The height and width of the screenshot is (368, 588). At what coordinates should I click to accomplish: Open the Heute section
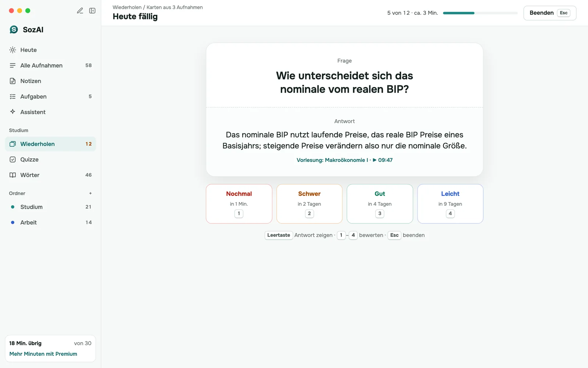pos(50,50)
